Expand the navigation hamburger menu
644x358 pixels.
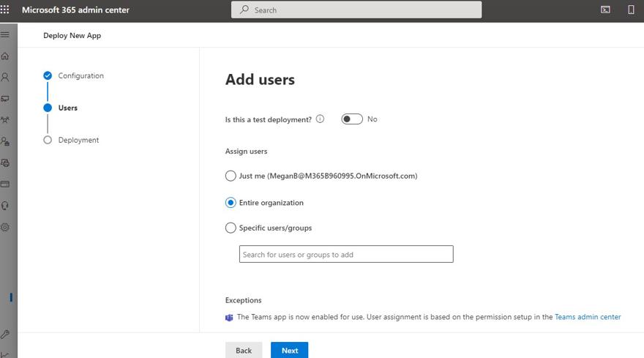click(5, 34)
